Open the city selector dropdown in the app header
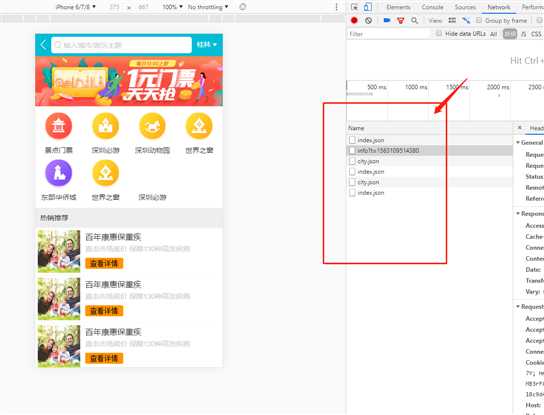Screen dimensions: 544x415 point(207,45)
